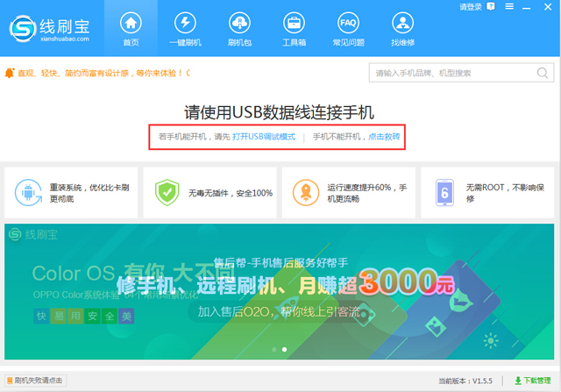This screenshot has width=561, height=392.
Task: Open the 找维修 find repair tab
Action: tap(402, 29)
